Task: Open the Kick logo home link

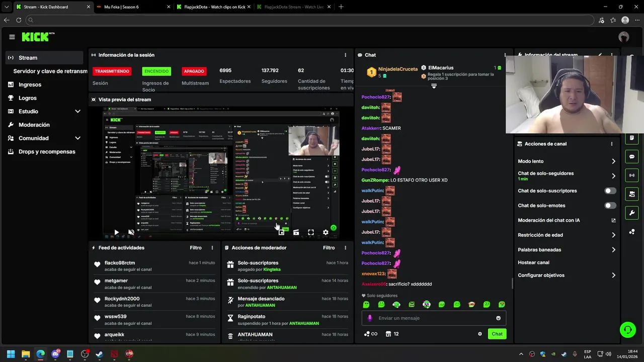Action: coord(38,37)
